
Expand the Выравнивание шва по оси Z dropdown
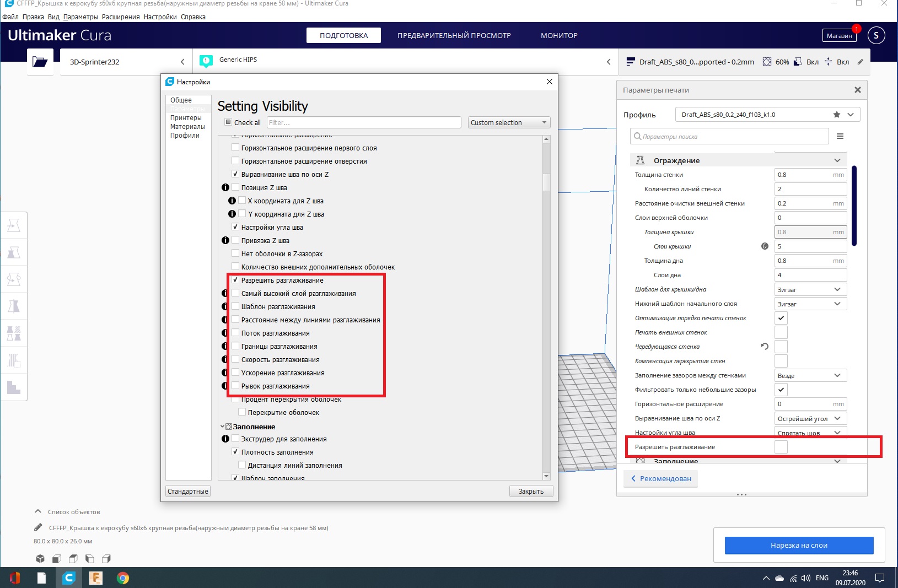click(x=810, y=418)
